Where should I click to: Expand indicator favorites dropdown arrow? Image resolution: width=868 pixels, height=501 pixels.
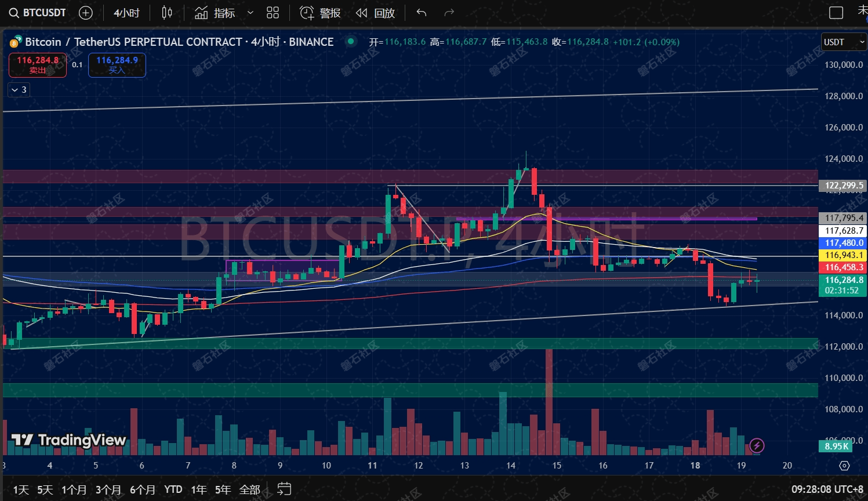click(250, 13)
